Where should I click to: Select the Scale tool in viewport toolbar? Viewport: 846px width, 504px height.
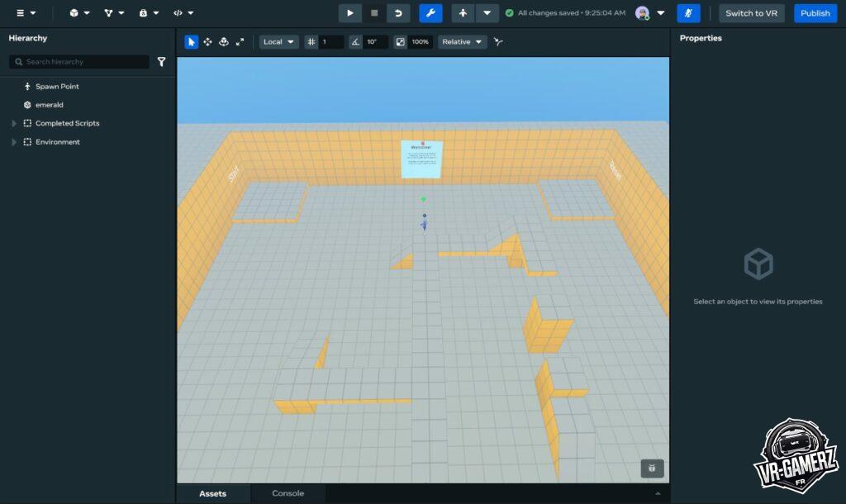point(240,42)
